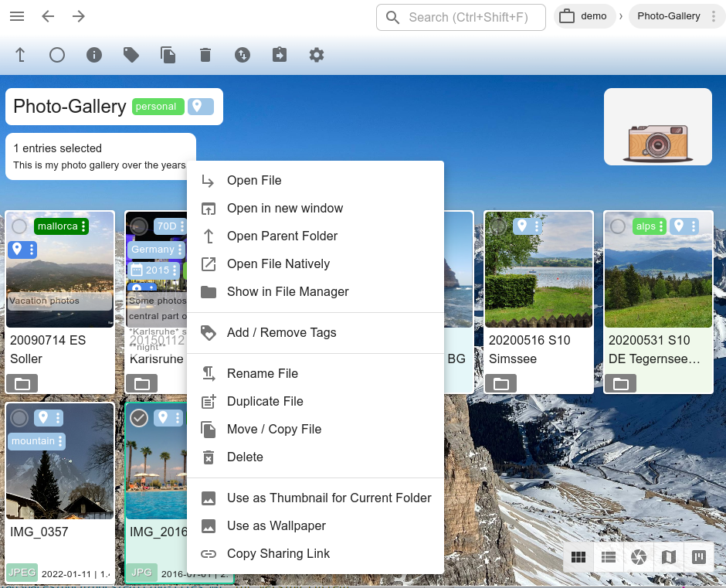Switch to grid view perspective
This screenshot has width=726, height=588.
coord(578,557)
